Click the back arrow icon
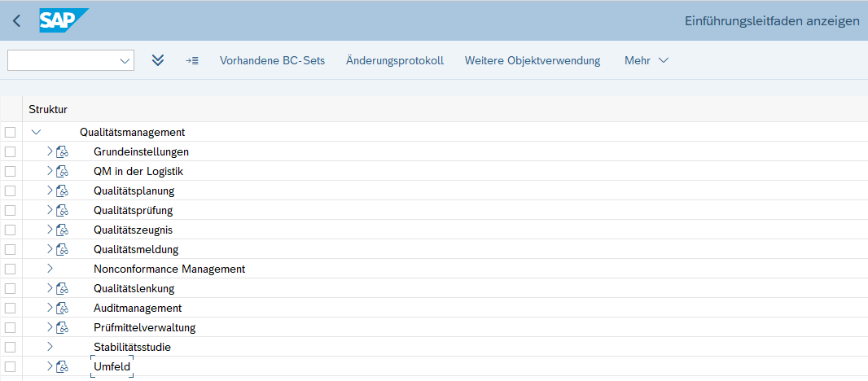This screenshot has width=868, height=381. 16,21
